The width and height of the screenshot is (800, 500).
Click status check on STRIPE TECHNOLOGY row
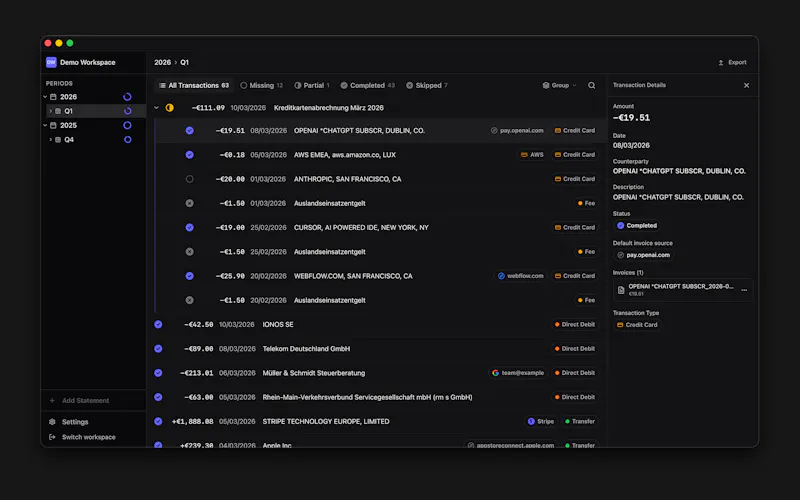point(158,421)
